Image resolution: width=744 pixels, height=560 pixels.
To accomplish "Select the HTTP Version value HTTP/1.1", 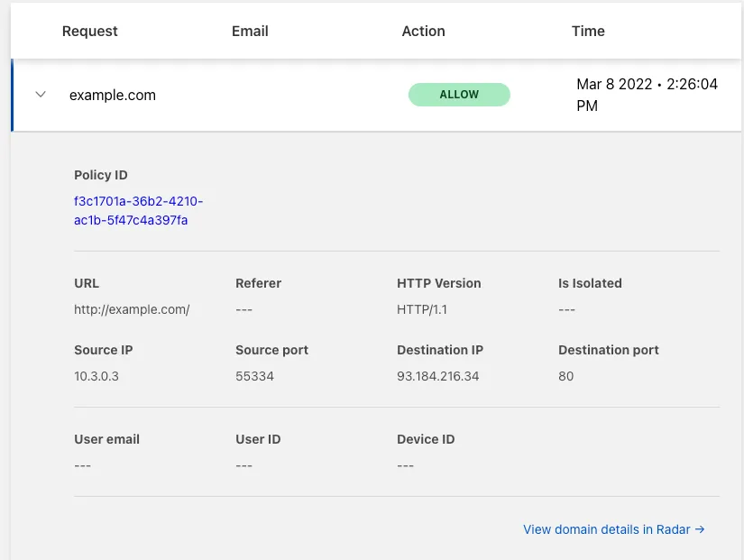I will 424,309.
